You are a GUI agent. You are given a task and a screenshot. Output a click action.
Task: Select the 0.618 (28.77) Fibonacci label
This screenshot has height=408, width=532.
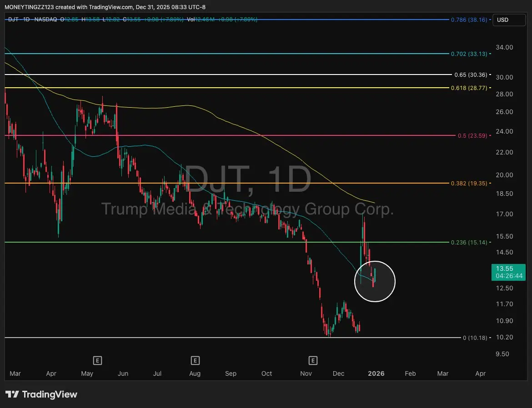(x=469, y=88)
